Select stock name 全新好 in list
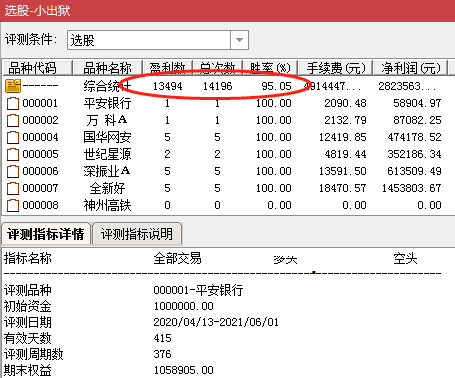Image resolution: width=455 pixels, height=378 pixels. coord(107,188)
